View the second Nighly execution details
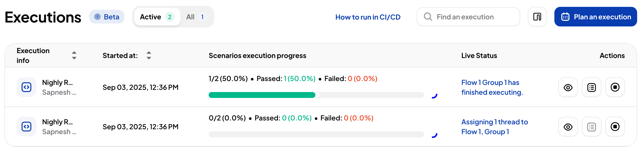 click(x=568, y=127)
